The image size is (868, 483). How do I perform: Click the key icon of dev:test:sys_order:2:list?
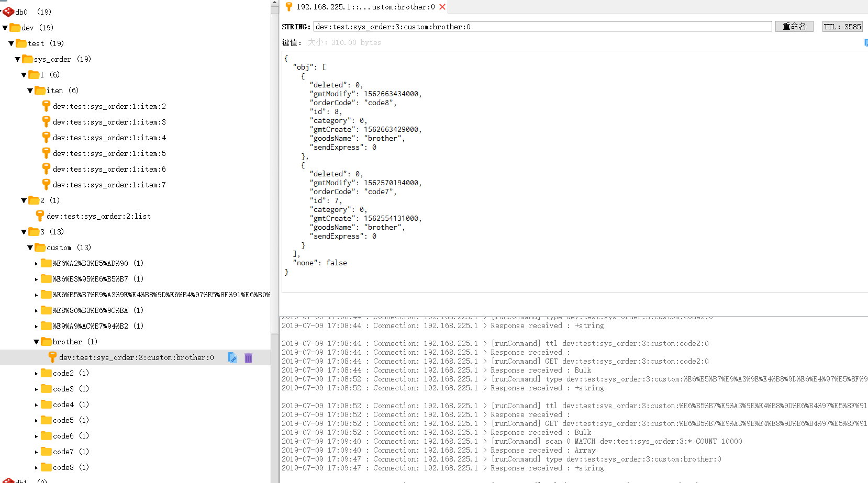(40, 216)
